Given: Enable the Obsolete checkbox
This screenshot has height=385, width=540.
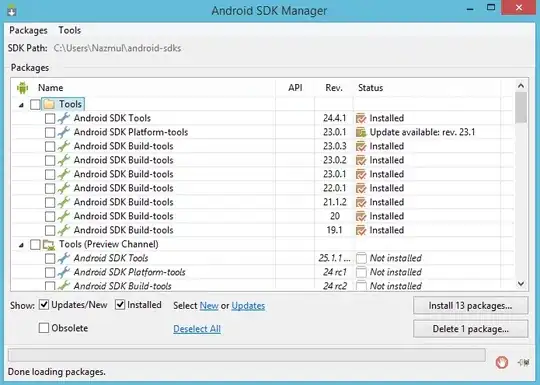Looking at the screenshot, I should click(44, 328).
